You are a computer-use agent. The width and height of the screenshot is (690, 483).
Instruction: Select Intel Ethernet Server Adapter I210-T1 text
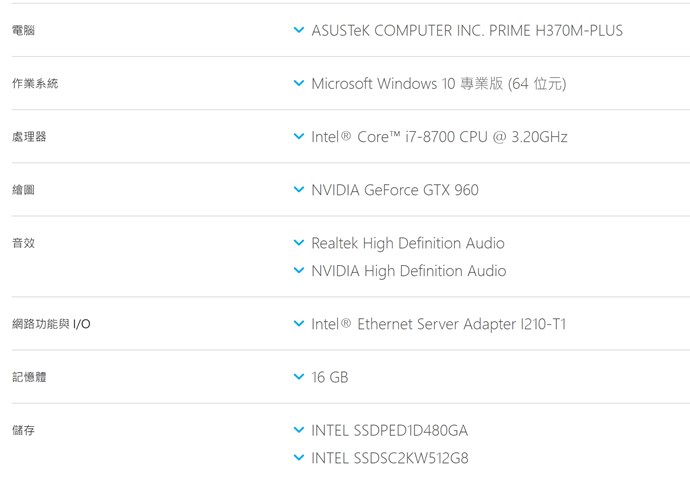438,324
